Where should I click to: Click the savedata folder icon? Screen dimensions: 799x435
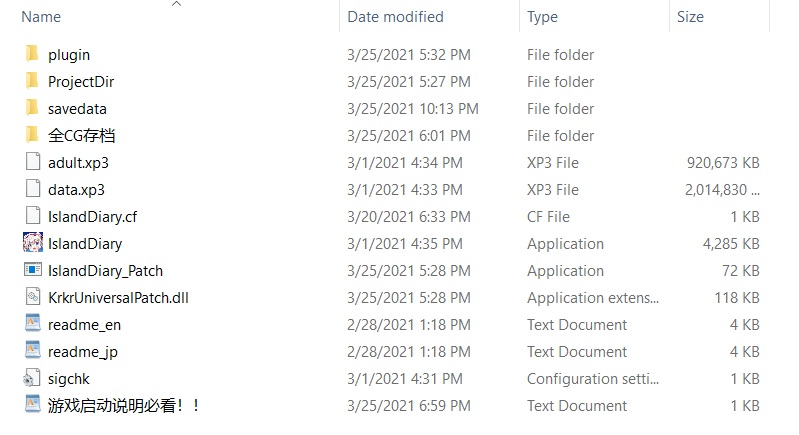point(32,108)
